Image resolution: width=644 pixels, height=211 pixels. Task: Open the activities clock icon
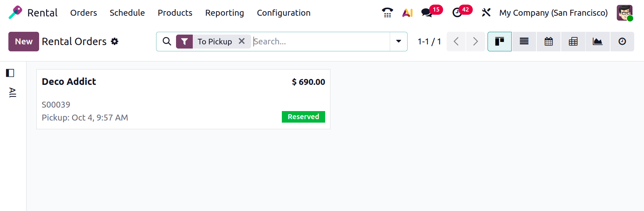click(457, 13)
